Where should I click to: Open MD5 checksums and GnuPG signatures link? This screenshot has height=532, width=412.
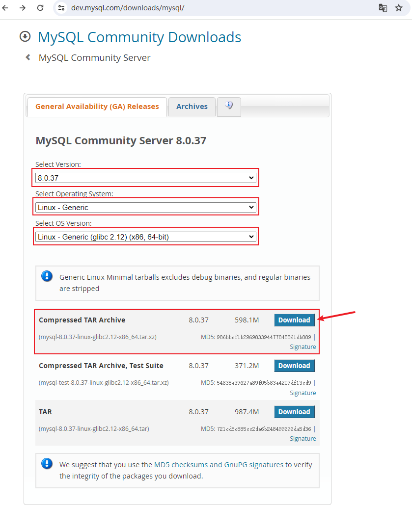[219, 464]
